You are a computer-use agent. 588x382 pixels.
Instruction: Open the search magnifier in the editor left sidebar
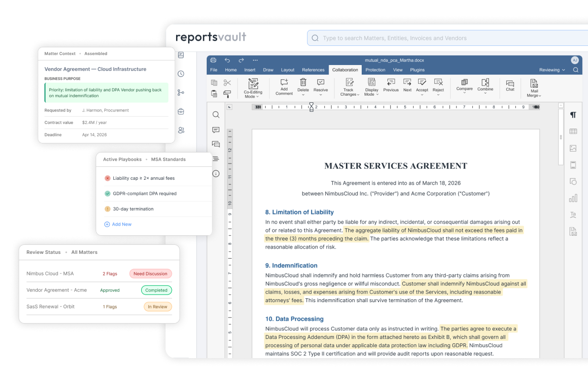[216, 115]
